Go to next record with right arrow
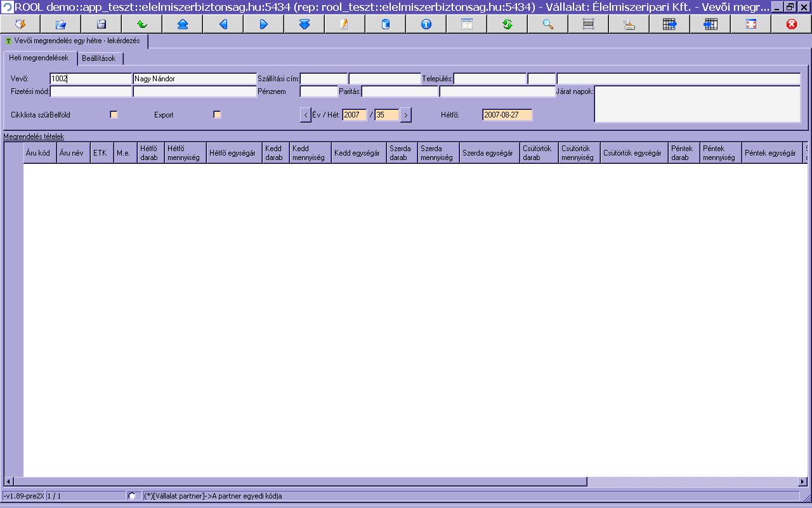Viewport: 812px width, 508px height. coord(264,24)
